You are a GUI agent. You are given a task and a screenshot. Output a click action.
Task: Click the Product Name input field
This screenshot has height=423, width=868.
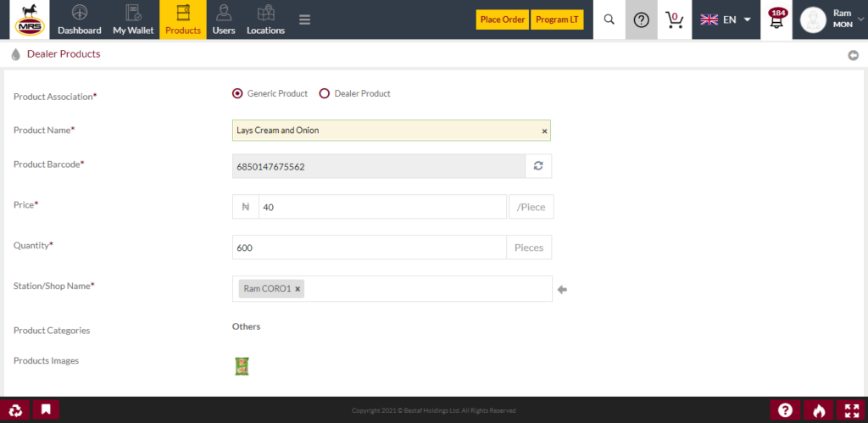(x=392, y=131)
